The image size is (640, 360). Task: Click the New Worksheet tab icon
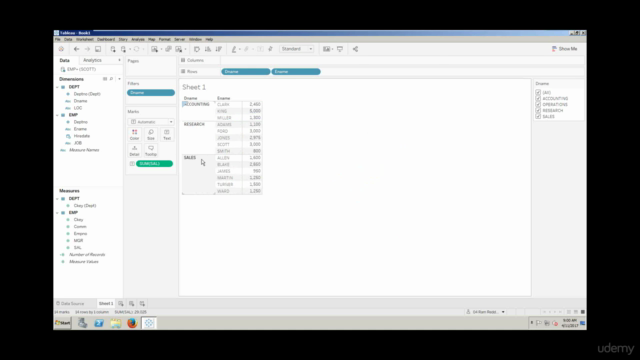pos(121,304)
